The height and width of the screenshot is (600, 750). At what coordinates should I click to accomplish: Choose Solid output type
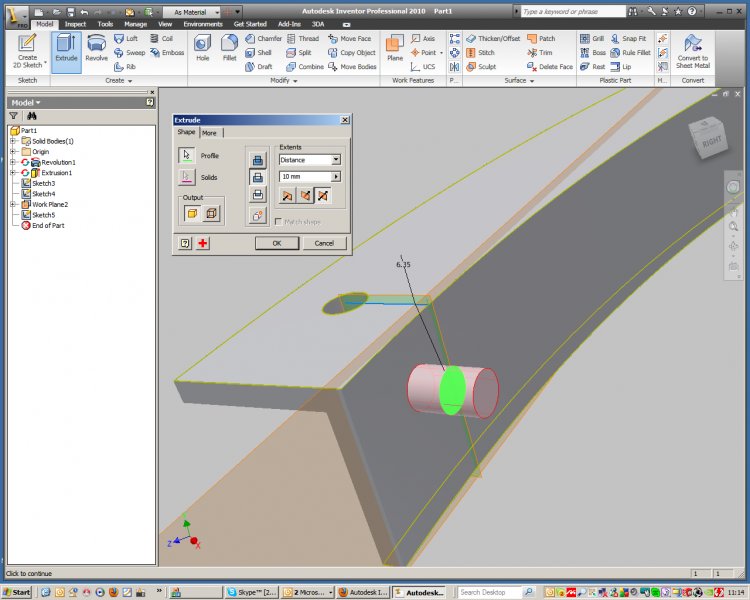pos(192,213)
